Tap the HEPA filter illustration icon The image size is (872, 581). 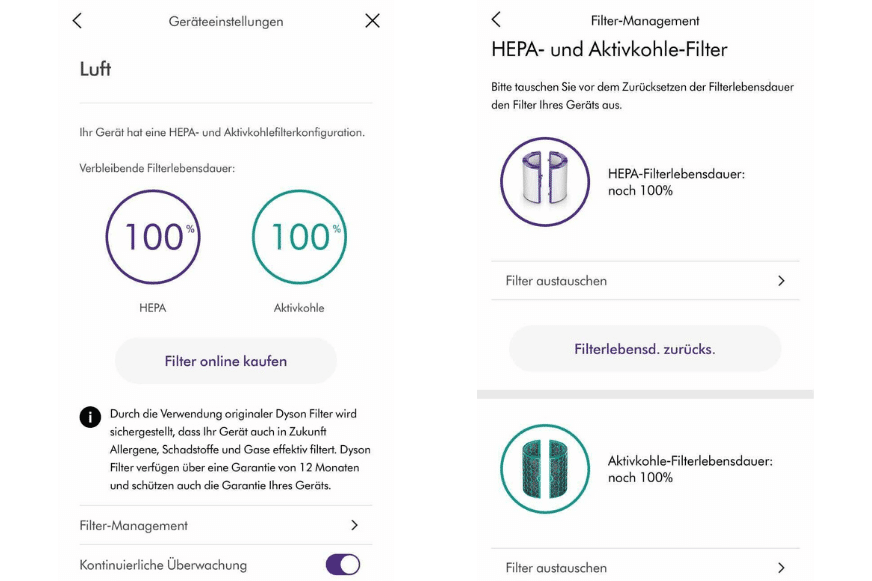(x=544, y=182)
